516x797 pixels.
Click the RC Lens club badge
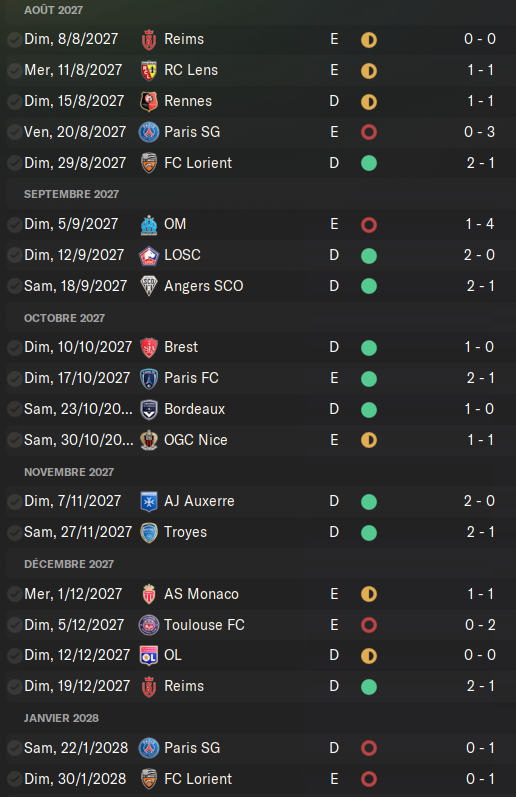tap(148, 71)
